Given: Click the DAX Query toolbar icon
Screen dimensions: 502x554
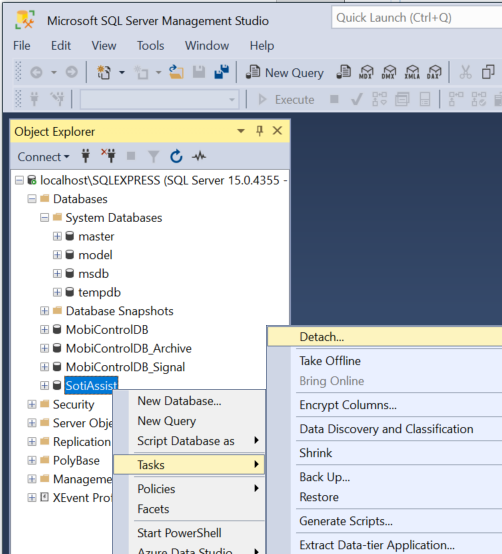Looking at the screenshot, I should (x=434, y=72).
